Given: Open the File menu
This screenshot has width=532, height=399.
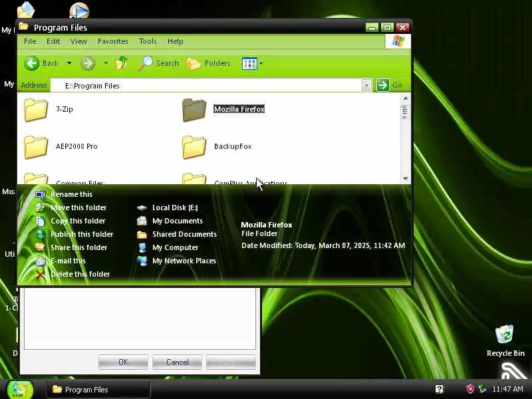Looking at the screenshot, I should coord(30,41).
